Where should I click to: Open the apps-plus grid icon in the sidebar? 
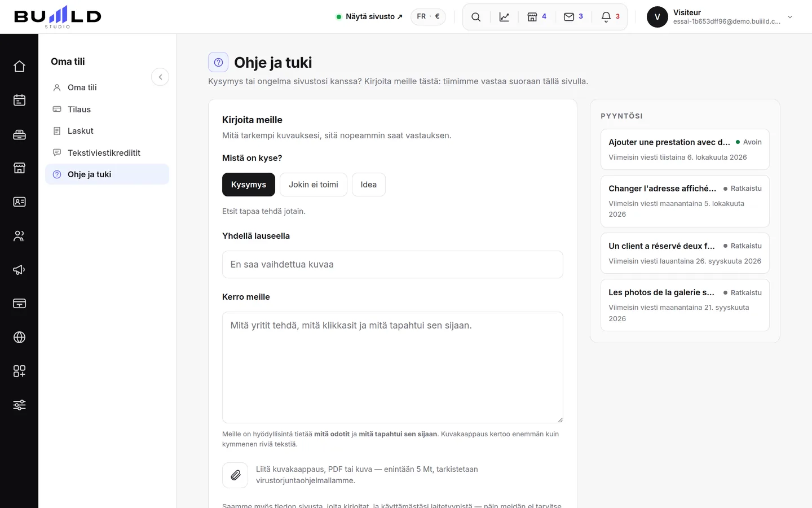[x=19, y=371]
